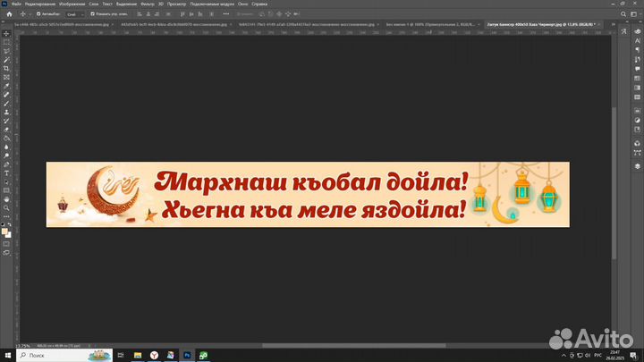This screenshot has height=362, width=644.
Task: Edit the zoom percentage field in status bar
Action: (23, 346)
